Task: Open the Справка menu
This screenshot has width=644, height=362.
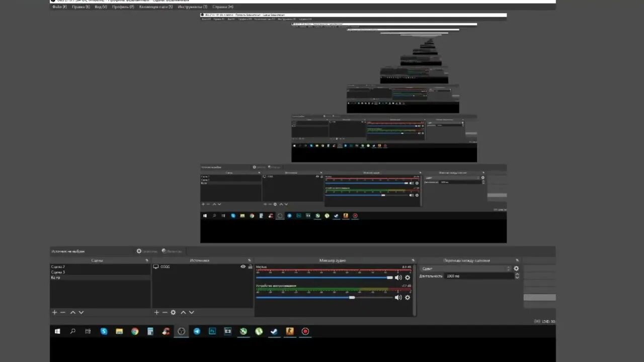Action: tap(223, 7)
